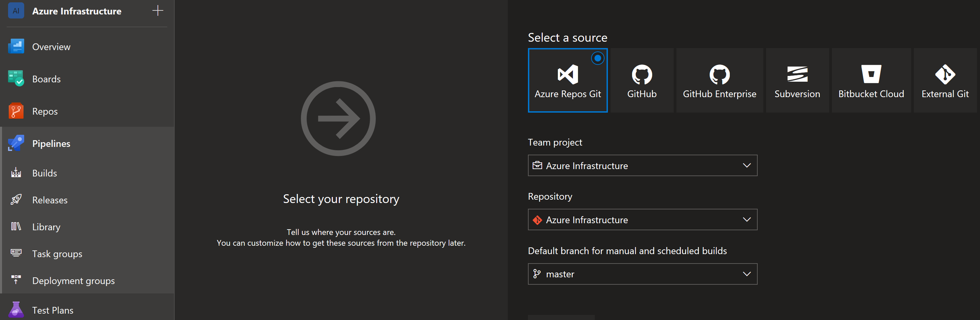Click the AI project avatar icon
The height and width of the screenshot is (320, 980).
tap(16, 11)
